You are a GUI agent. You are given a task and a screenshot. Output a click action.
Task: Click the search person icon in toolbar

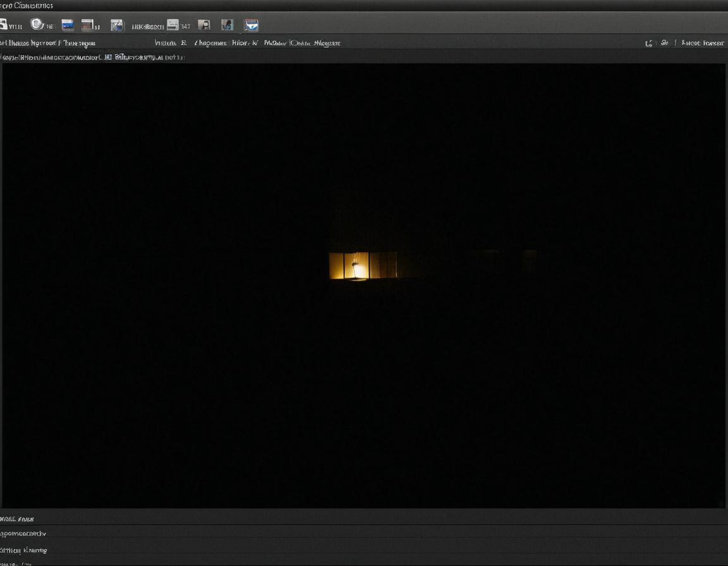pos(204,25)
